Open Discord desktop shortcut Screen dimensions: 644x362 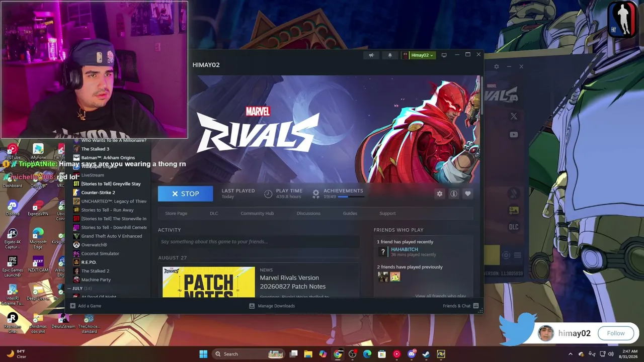click(x=13, y=208)
